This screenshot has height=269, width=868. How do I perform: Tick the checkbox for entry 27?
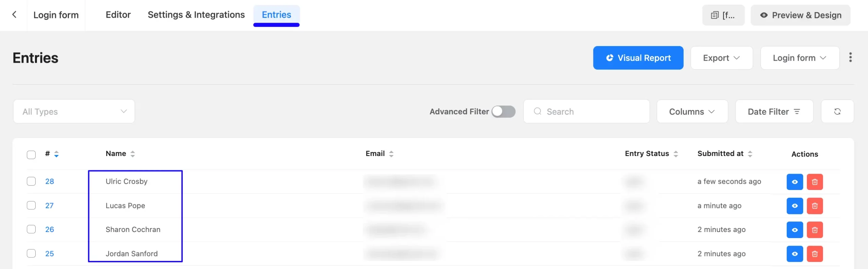31,206
